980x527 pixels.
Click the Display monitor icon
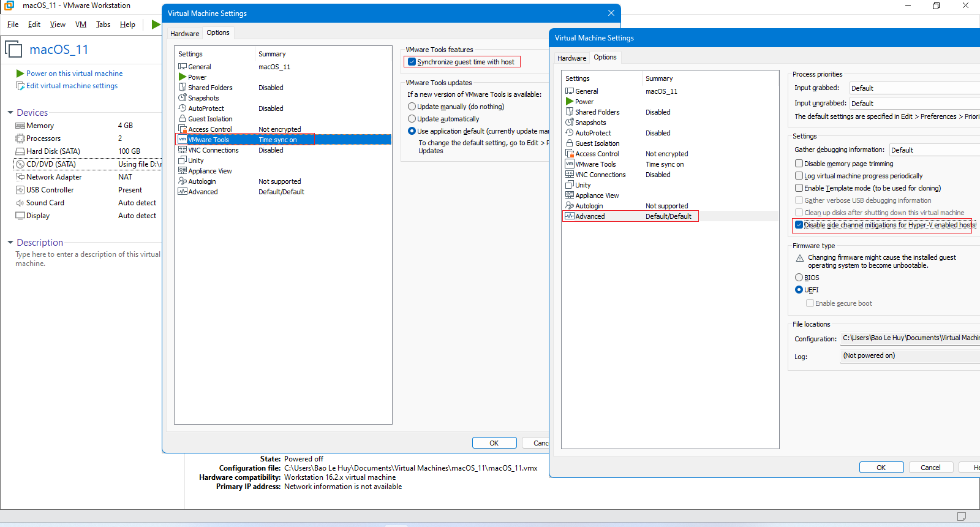(x=20, y=216)
